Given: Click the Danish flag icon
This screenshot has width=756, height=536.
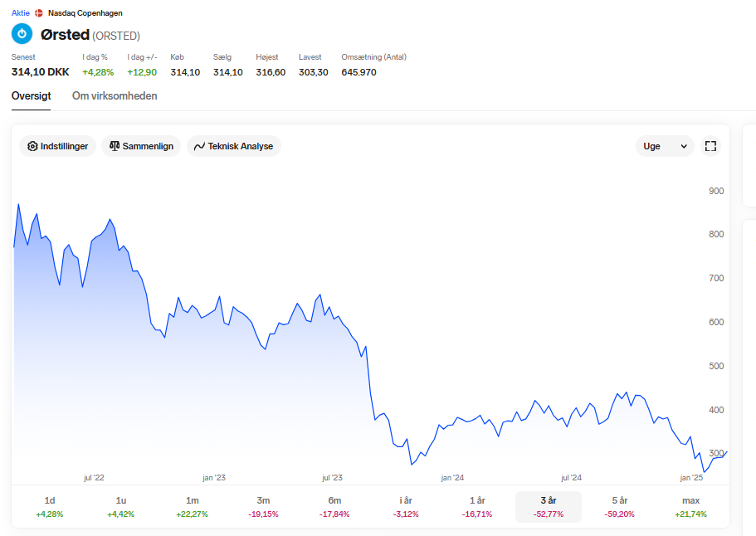Looking at the screenshot, I should pos(39,13).
